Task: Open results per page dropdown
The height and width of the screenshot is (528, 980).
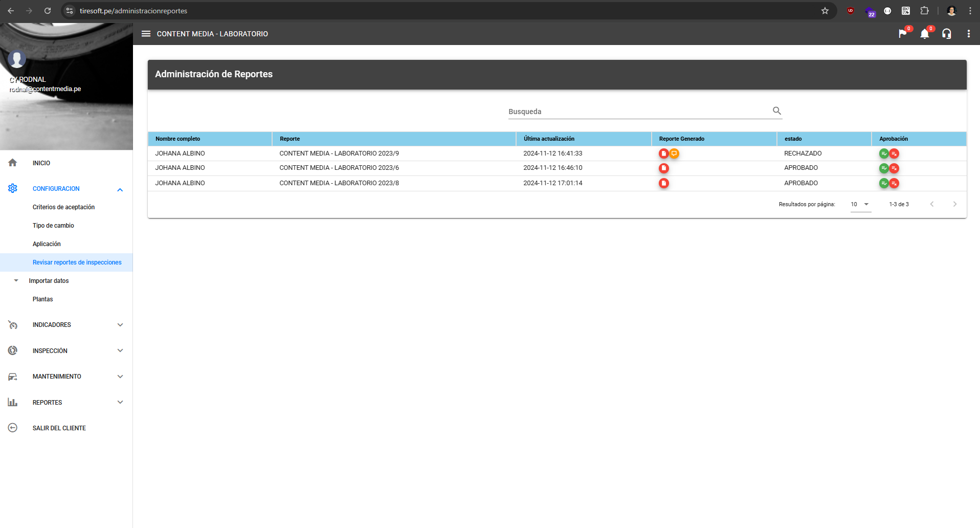Action: [860, 204]
